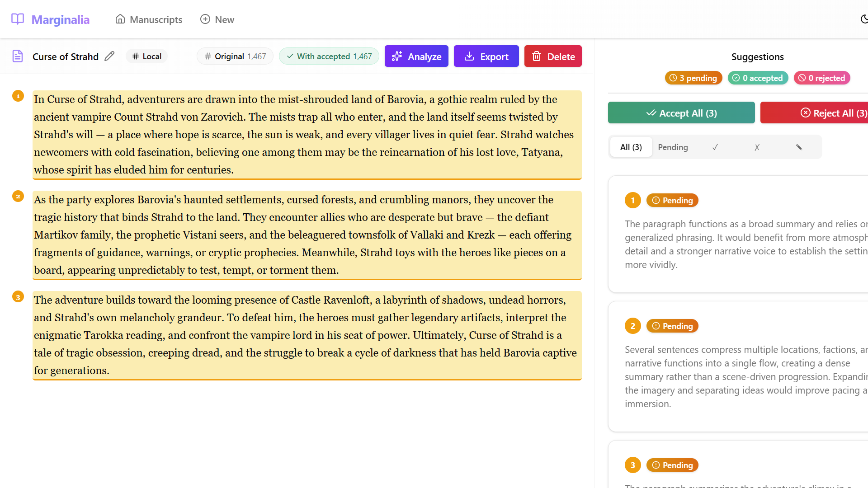
Task: Select the paragraph beginning 'As the party explores'
Action: point(307,235)
